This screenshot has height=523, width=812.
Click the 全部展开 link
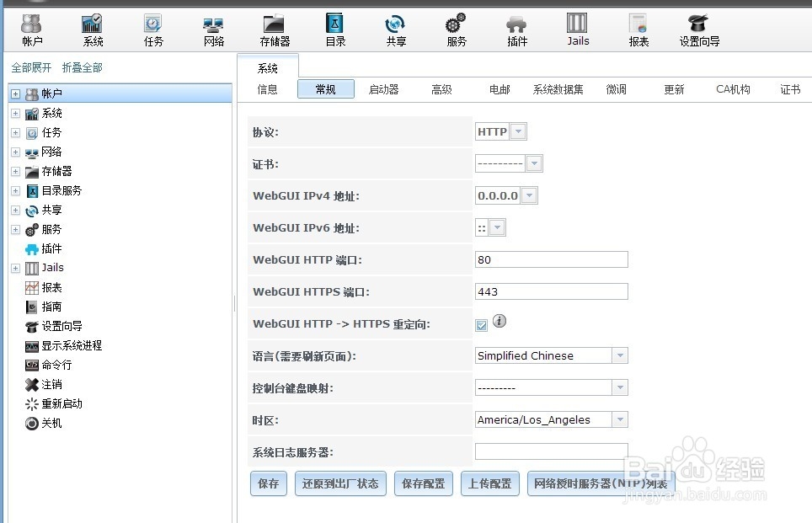[x=31, y=68]
